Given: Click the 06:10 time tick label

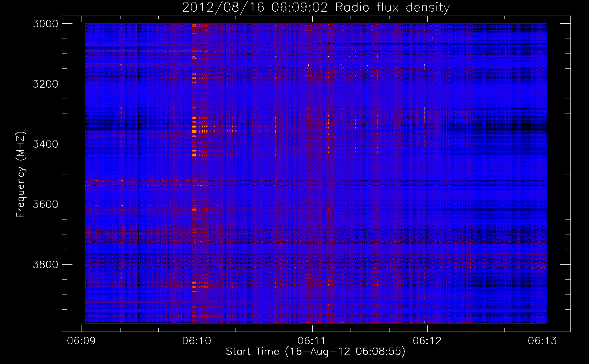Looking at the screenshot, I should click(197, 341).
